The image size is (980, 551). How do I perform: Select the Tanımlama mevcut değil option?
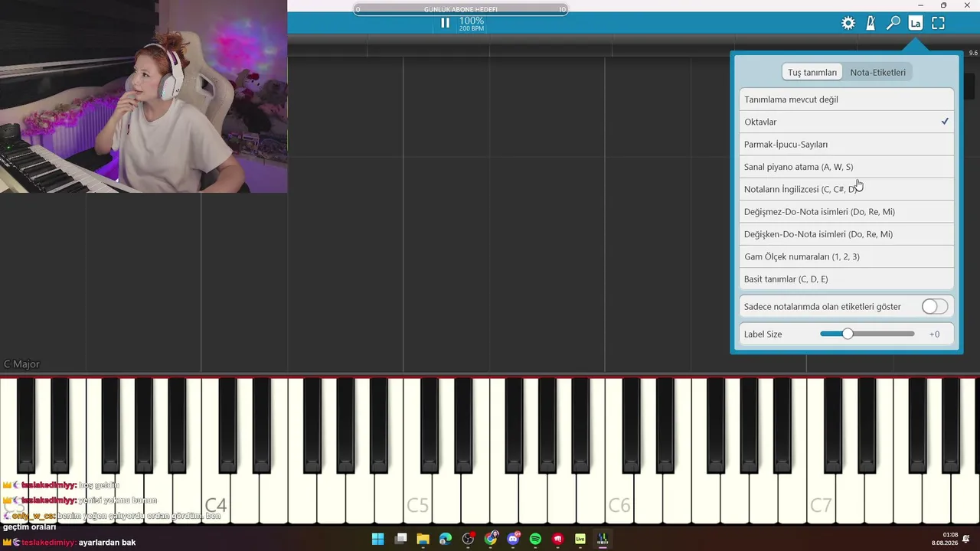pyautogui.click(x=846, y=99)
